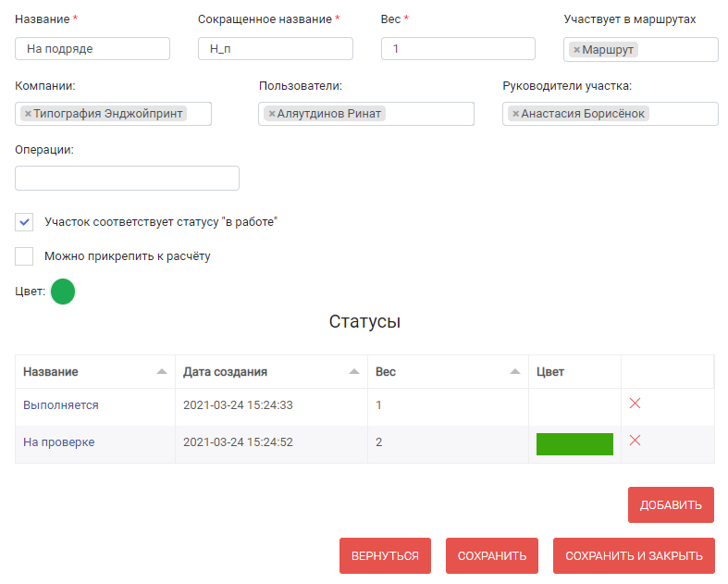Screen dimensions: 728x584
Task: Open the Компании multiselect field
Action: click(x=113, y=114)
